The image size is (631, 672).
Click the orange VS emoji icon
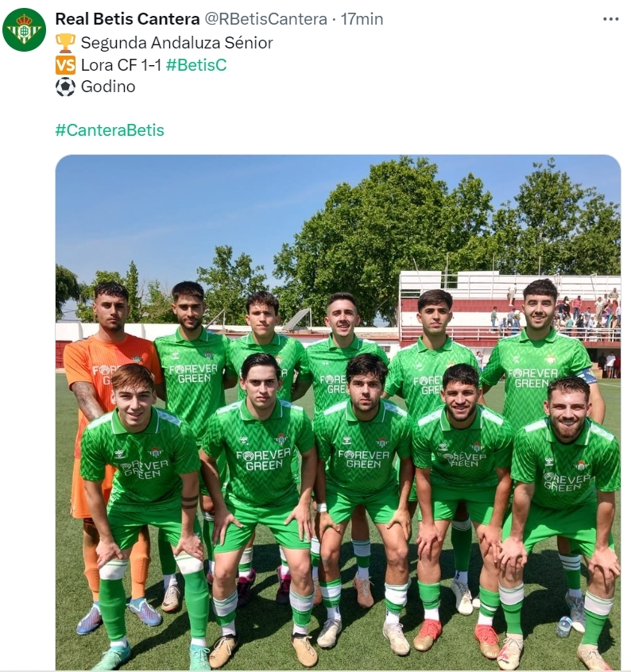65,65
